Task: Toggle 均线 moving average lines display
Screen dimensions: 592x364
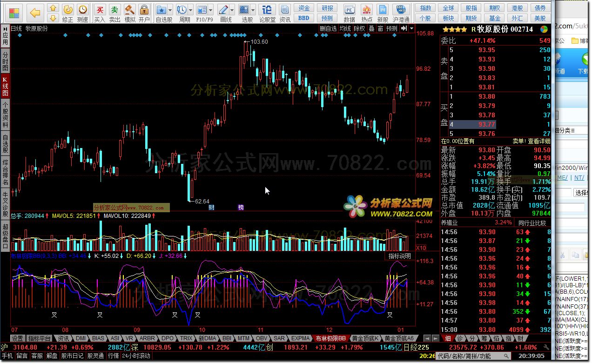Action: click(345, 28)
